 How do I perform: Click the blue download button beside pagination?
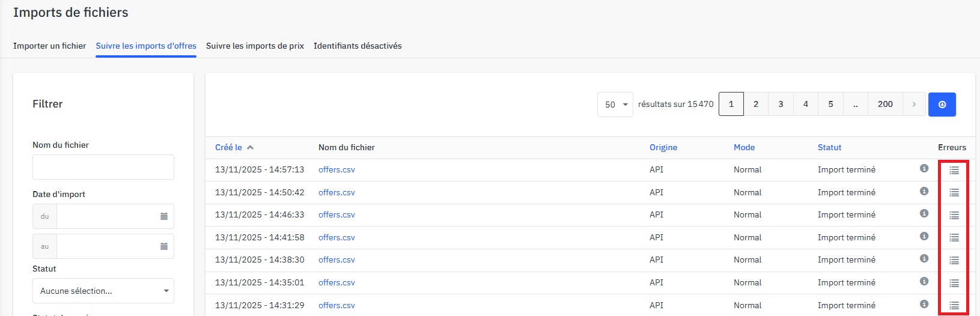[942, 105]
